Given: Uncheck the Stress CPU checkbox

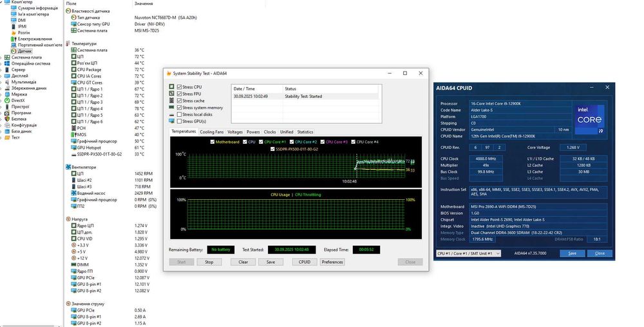Looking at the screenshot, I should [180, 87].
